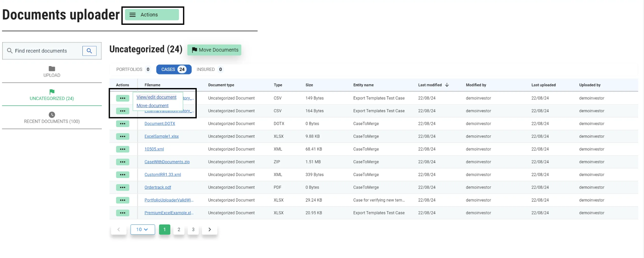The image size is (644, 258).
Task: Open the ExcelSample1.xlsx file link
Action: pos(161,136)
